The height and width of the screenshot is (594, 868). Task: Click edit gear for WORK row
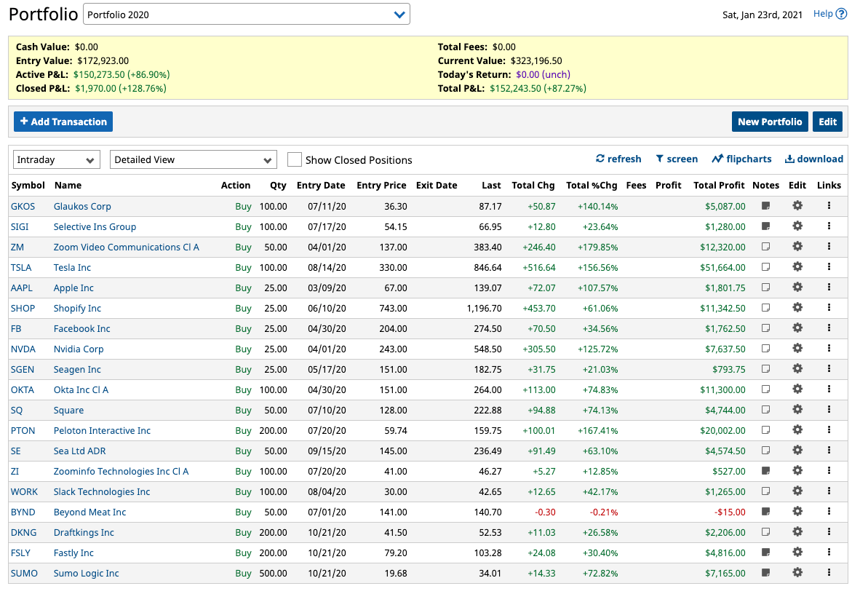pos(797,491)
